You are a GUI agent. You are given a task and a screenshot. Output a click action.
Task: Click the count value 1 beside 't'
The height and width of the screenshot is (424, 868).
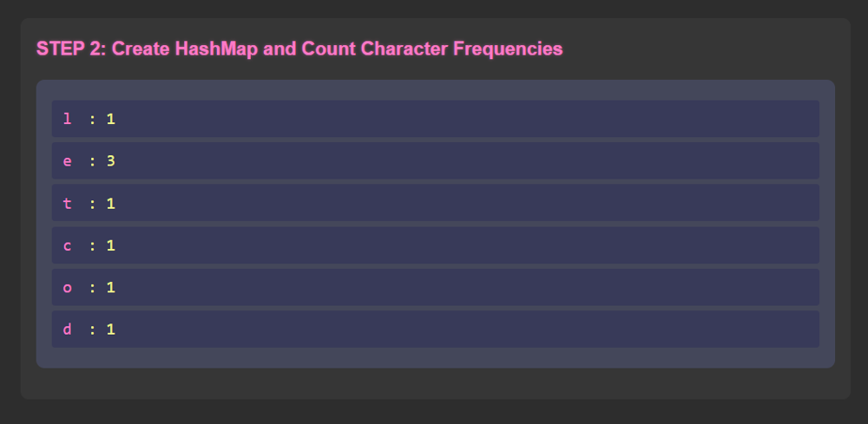111,203
